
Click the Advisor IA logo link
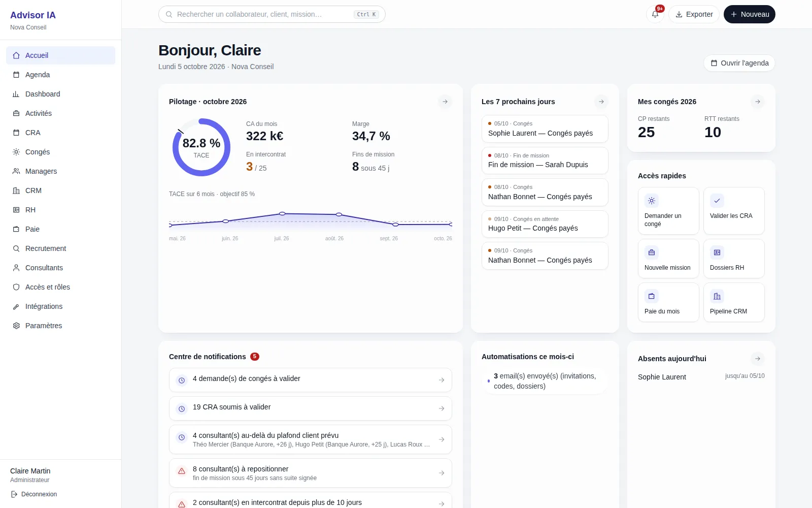point(33,15)
